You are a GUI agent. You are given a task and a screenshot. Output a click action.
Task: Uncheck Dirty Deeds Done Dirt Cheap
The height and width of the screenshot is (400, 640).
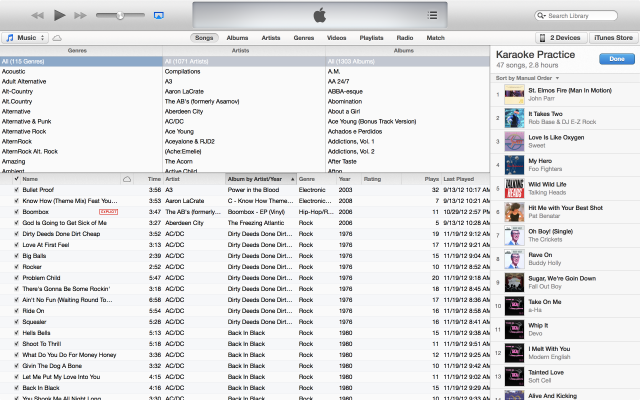pyautogui.click(x=16, y=234)
